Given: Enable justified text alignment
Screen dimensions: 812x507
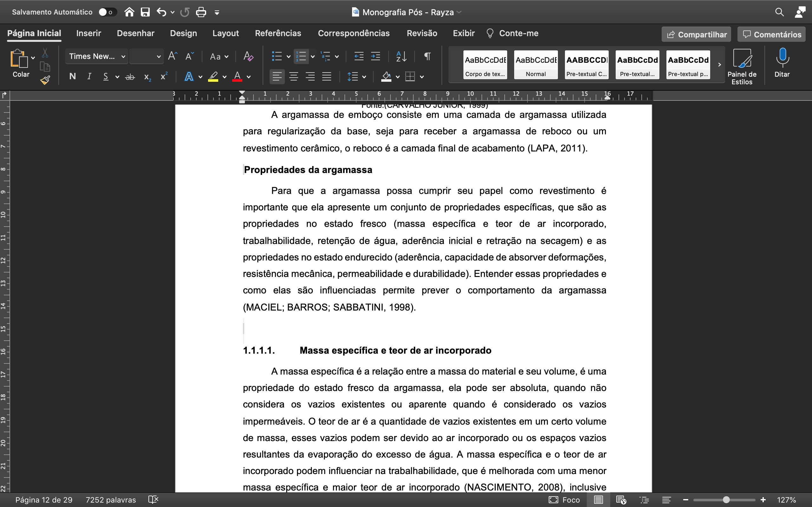Looking at the screenshot, I should (327, 76).
